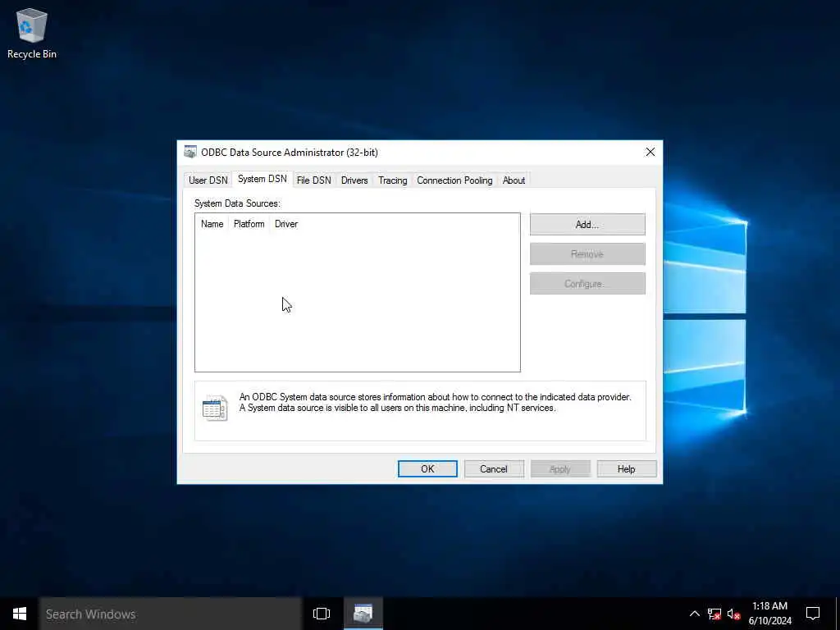
Task: Open Help for ODBC Administrator
Action: [x=626, y=468]
